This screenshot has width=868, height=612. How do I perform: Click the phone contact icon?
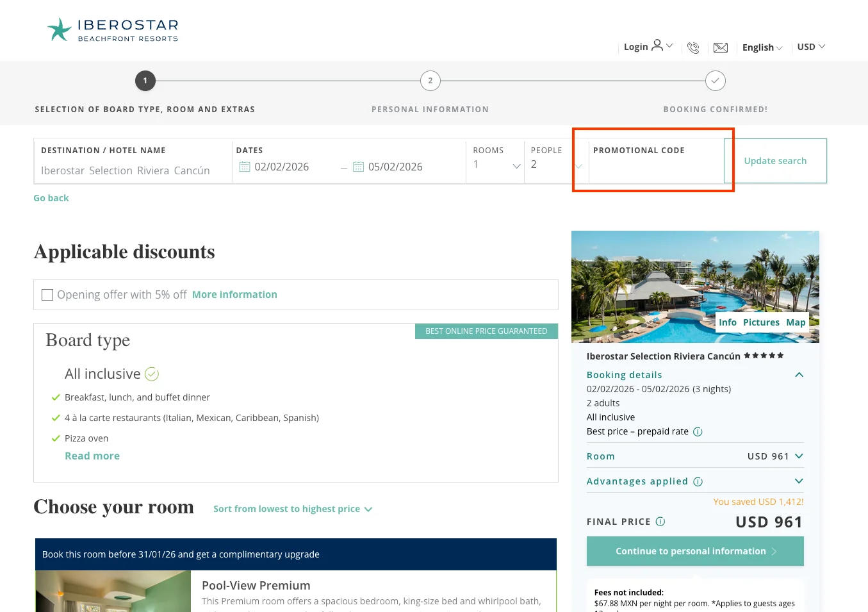click(693, 47)
